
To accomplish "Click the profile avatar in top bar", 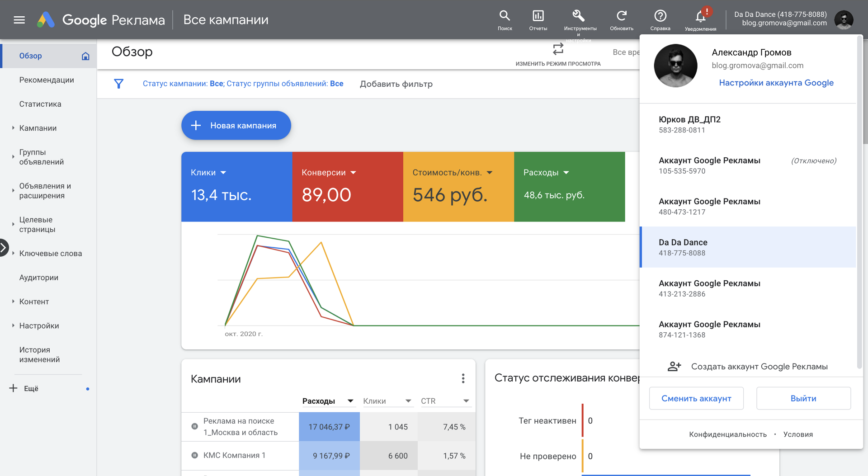I will 844,19.
